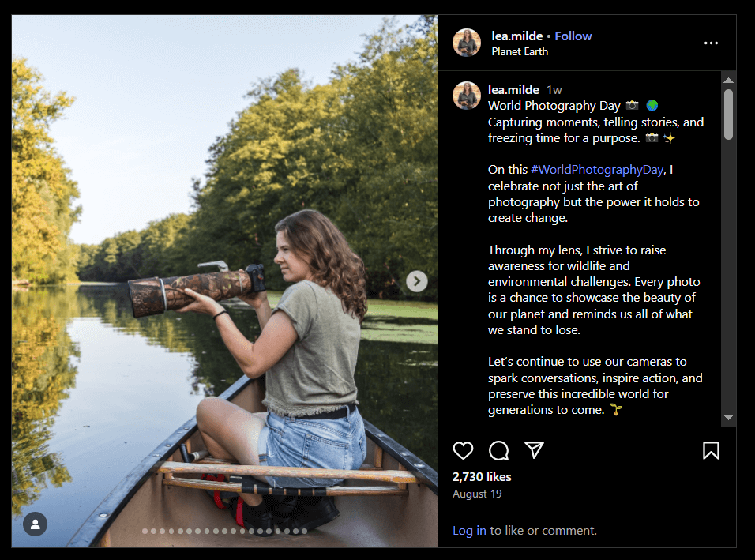Click August 19 post date
Image resolution: width=755 pixels, height=560 pixels.
pos(477,494)
